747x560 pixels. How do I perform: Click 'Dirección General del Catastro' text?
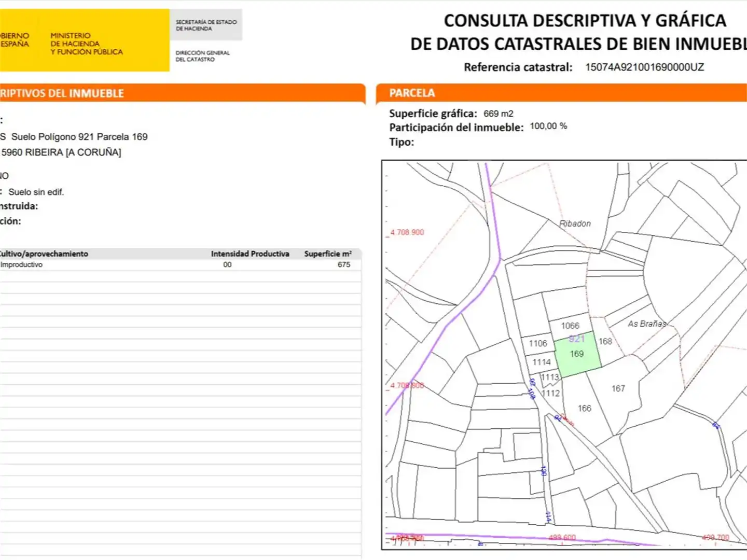[202, 56]
